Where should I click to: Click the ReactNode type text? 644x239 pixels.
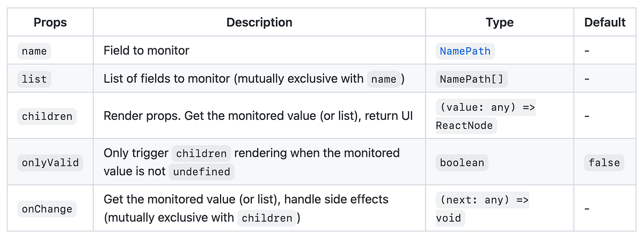[x=465, y=126]
